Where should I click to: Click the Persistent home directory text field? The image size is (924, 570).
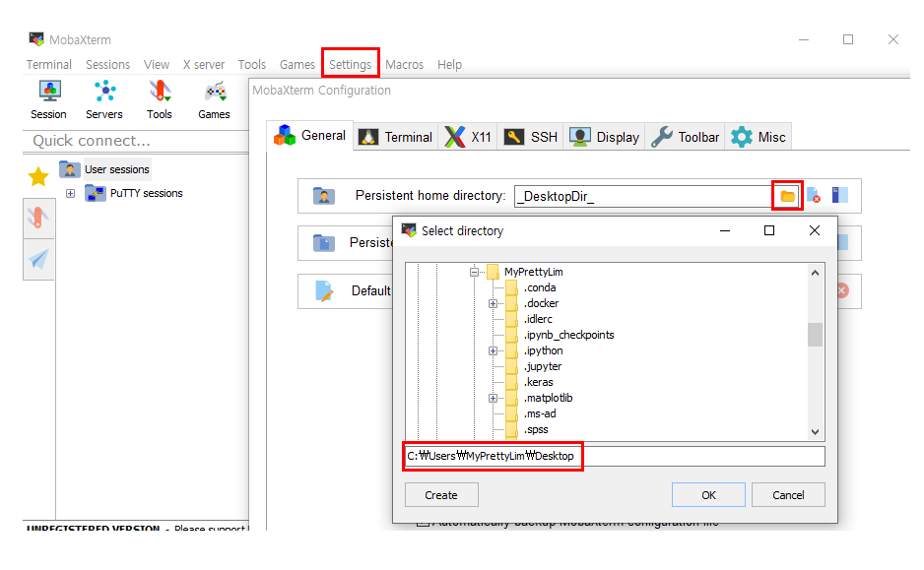coord(643,196)
